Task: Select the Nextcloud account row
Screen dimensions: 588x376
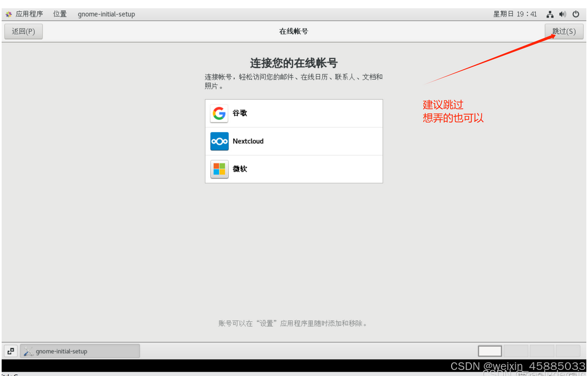Action: point(294,141)
